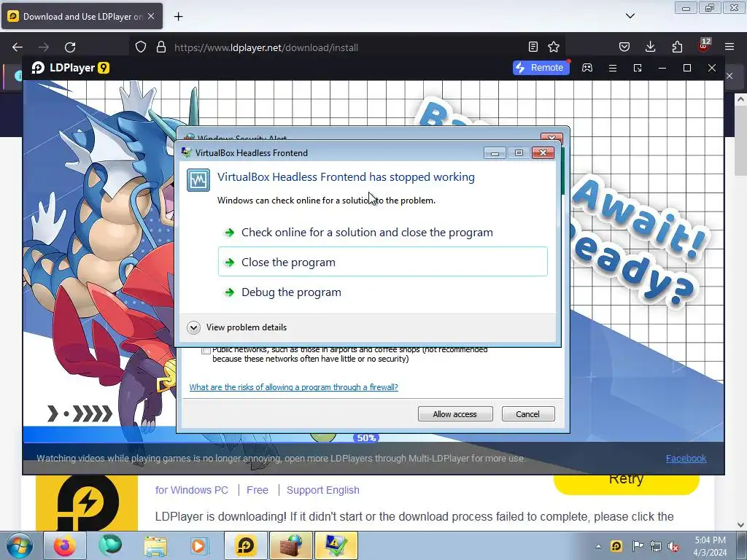Click yellow Retry button on webpage
Screen dimensions: 747x560
626,482
